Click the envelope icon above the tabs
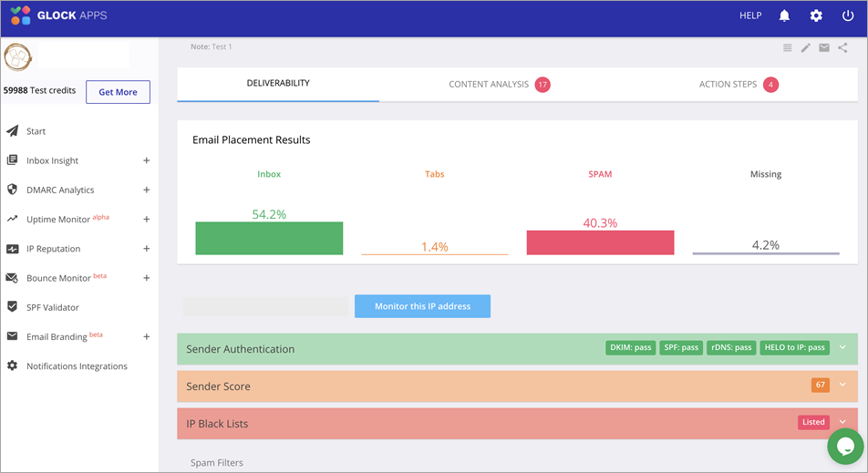The image size is (868, 473). (x=824, y=48)
